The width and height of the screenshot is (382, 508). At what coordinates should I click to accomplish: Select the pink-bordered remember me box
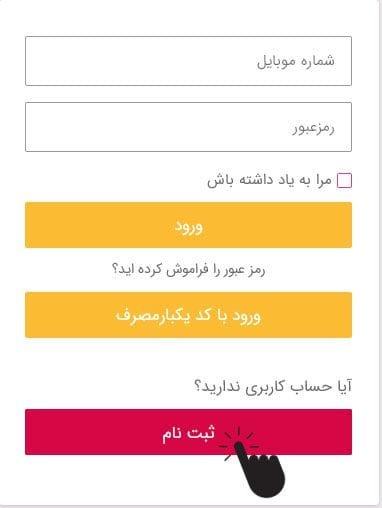[x=344, y=181]
